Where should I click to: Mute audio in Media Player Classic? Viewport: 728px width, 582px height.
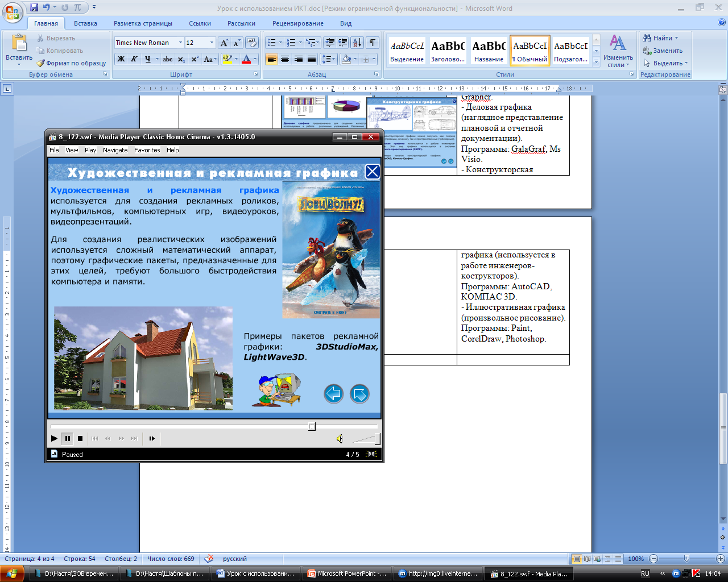(340, 438)
